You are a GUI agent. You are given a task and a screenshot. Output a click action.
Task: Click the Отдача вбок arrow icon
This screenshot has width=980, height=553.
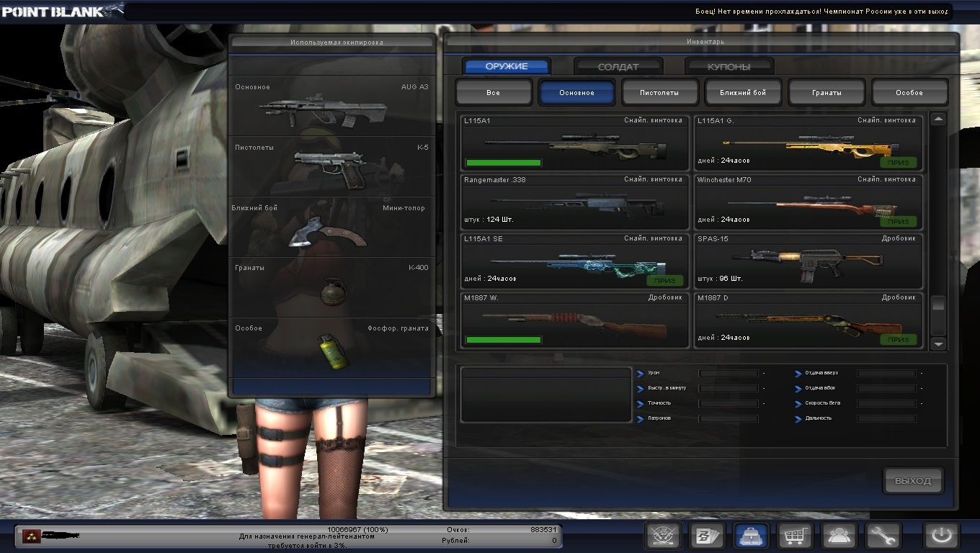798,389
